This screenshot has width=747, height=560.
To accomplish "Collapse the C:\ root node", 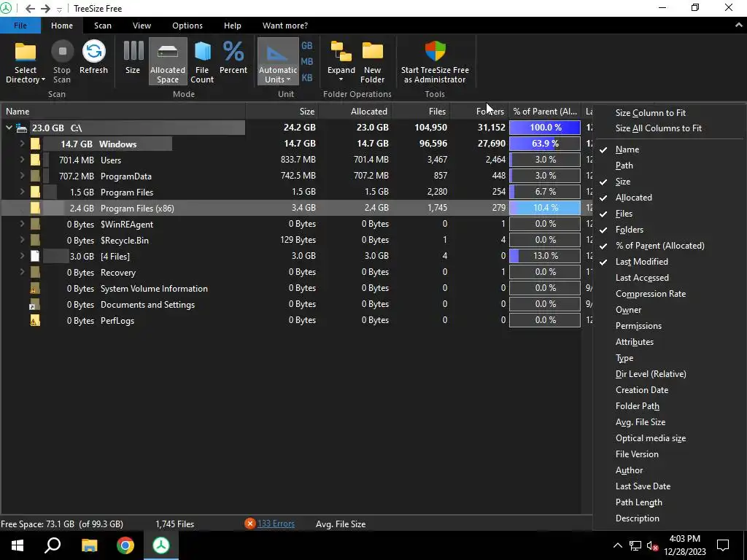I will click(9, 128).
